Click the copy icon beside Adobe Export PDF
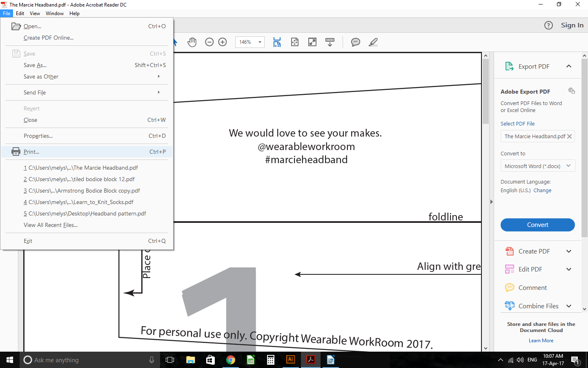The image size is (588, 368). click(x=572, y=91)
